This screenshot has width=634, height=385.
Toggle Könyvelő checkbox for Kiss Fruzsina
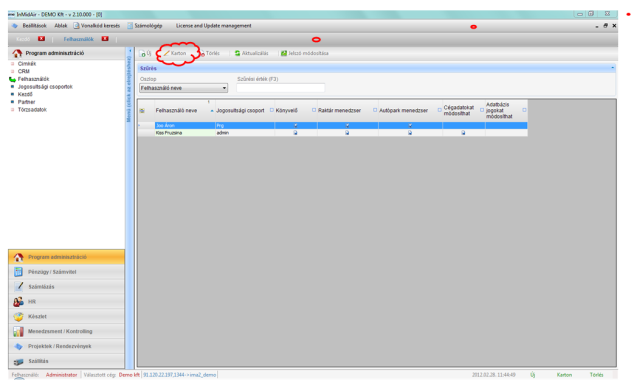click(296, 133)
